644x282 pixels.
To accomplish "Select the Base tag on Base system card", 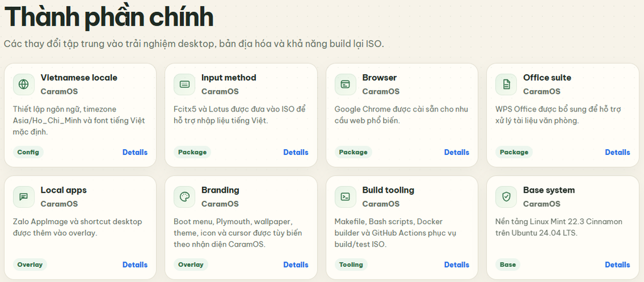I will pyautogui.click(x=508, y=265).
